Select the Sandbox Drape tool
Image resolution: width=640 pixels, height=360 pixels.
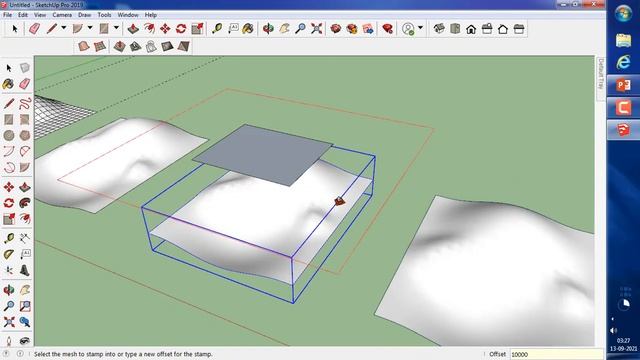[151, 46]
